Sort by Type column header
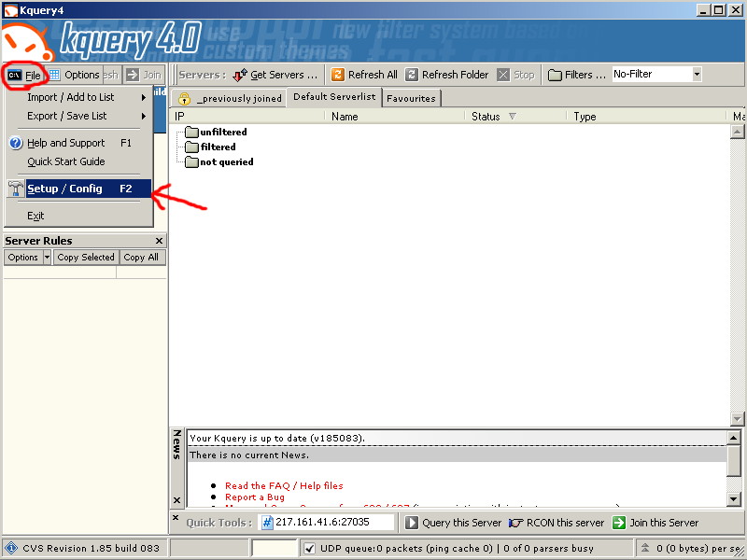 (648, 116)
